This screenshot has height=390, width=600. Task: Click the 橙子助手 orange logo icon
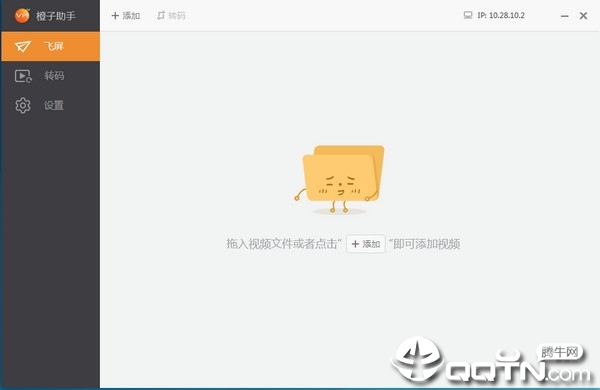pyautogui.click(x=22, y=15)
